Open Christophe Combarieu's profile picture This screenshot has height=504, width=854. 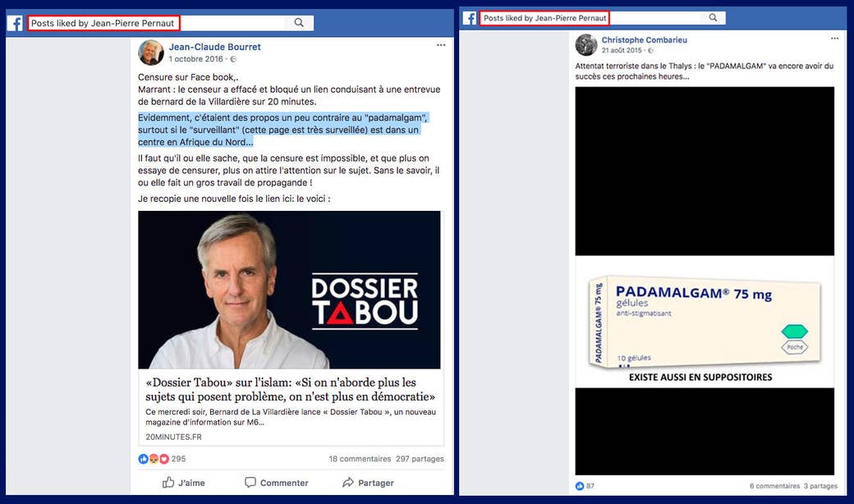tap(586, 44)
